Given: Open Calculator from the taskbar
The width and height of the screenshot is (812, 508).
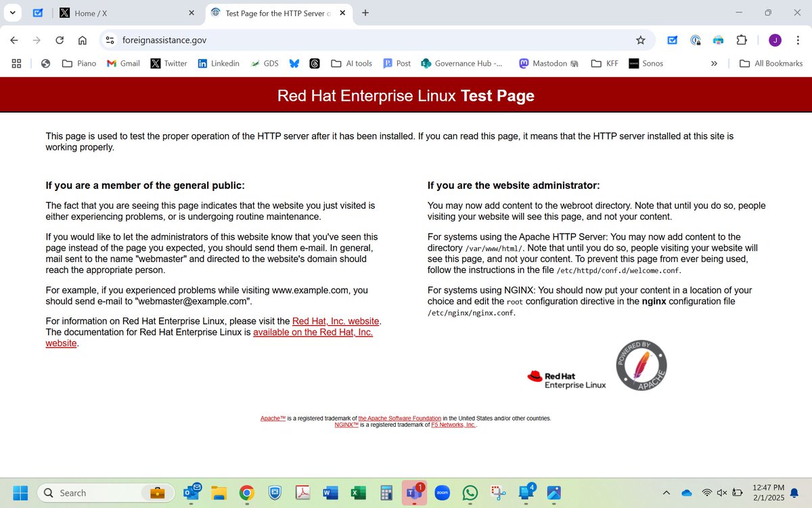Looking at the screenshot, I should pos(386,492).
